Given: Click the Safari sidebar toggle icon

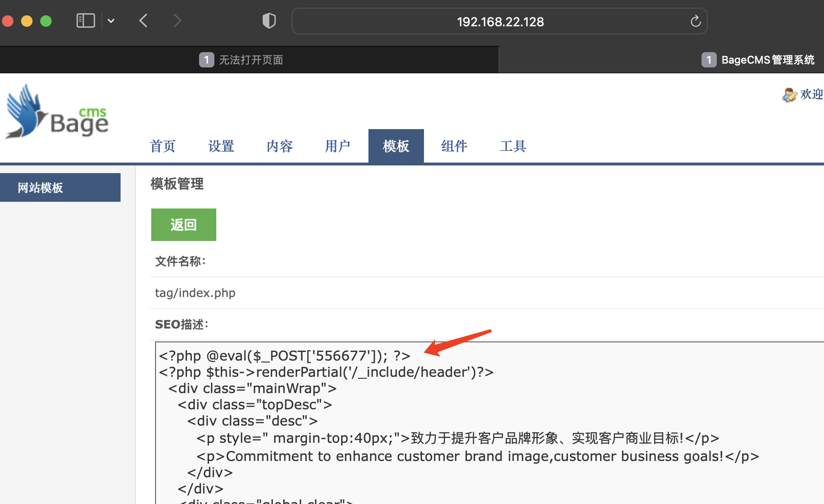Looking at the screenshot, I should coord(86,21).
